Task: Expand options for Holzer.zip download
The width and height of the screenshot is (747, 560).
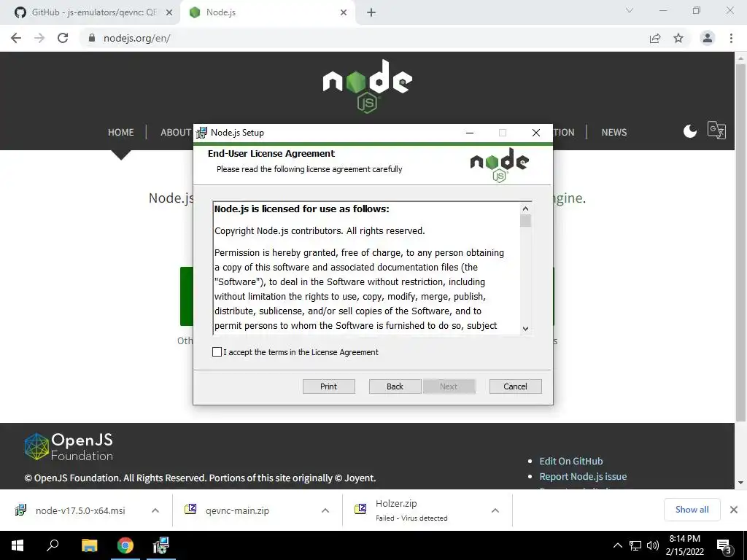Action: 495,510
